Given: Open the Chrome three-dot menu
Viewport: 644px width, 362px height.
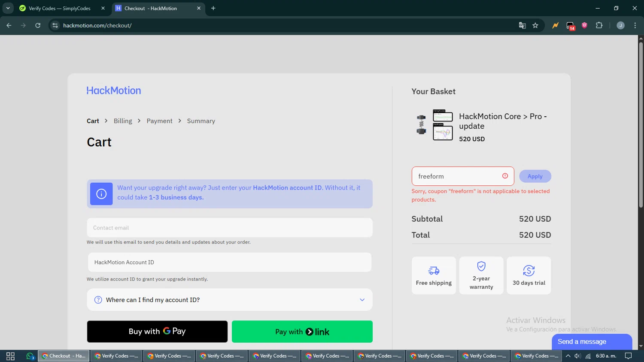Looking at the screenshot, I should [x=635, y=25].
